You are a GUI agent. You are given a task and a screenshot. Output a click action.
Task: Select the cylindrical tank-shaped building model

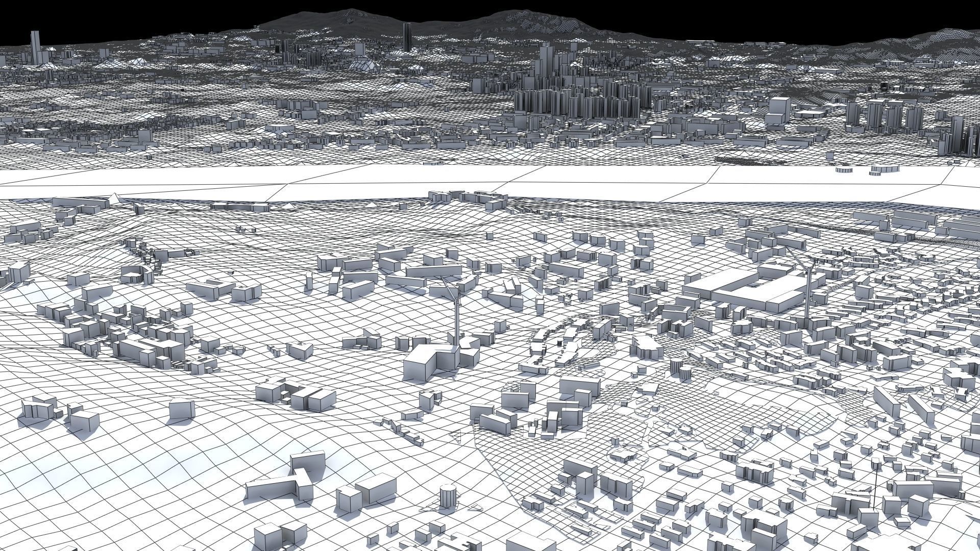pyautogui.click(x=448, y=496)
